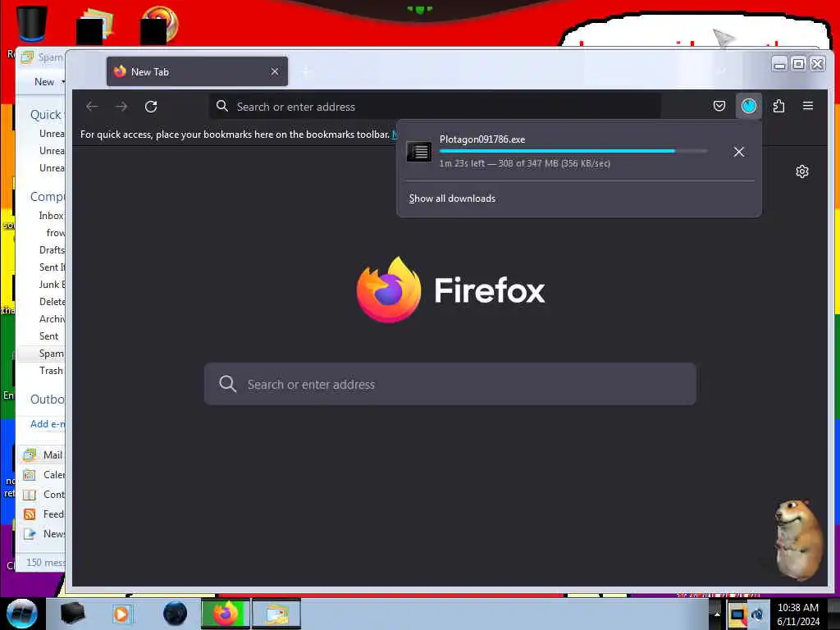This screenshot has width=840, height=630.
Task: Open Deleted Items folder in mail window
Action: [x=52, y=302]
